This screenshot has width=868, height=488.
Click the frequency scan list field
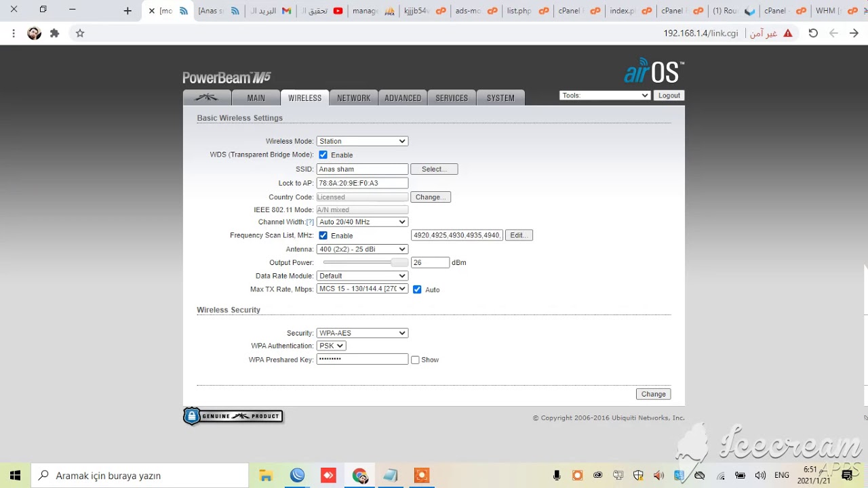click(457, 235)
